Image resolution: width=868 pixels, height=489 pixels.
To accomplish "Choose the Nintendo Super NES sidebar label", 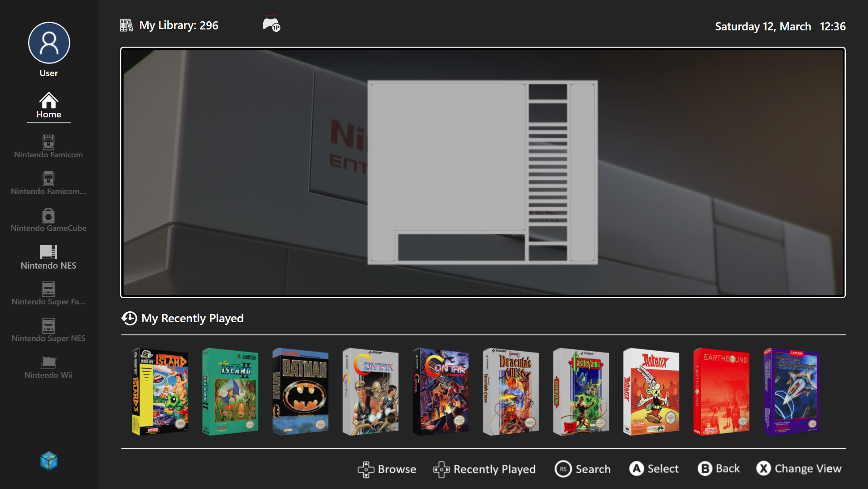I will click(x=48, y=339).
